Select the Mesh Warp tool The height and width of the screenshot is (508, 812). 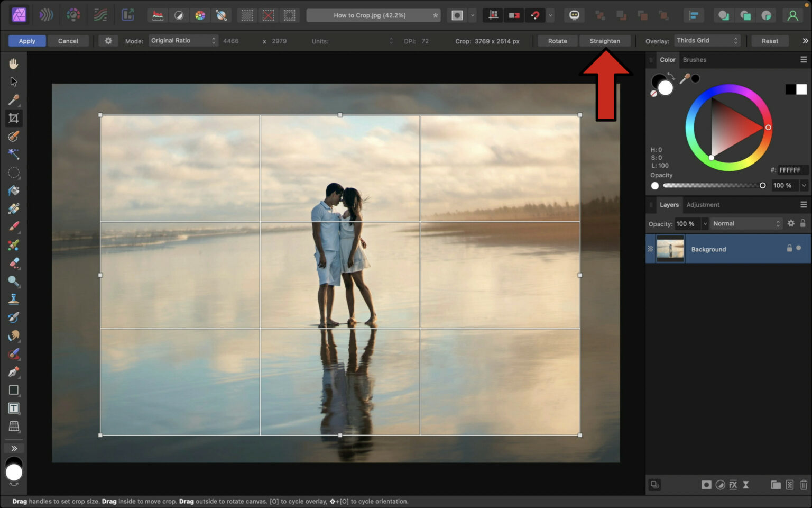[x=14, y=427]
